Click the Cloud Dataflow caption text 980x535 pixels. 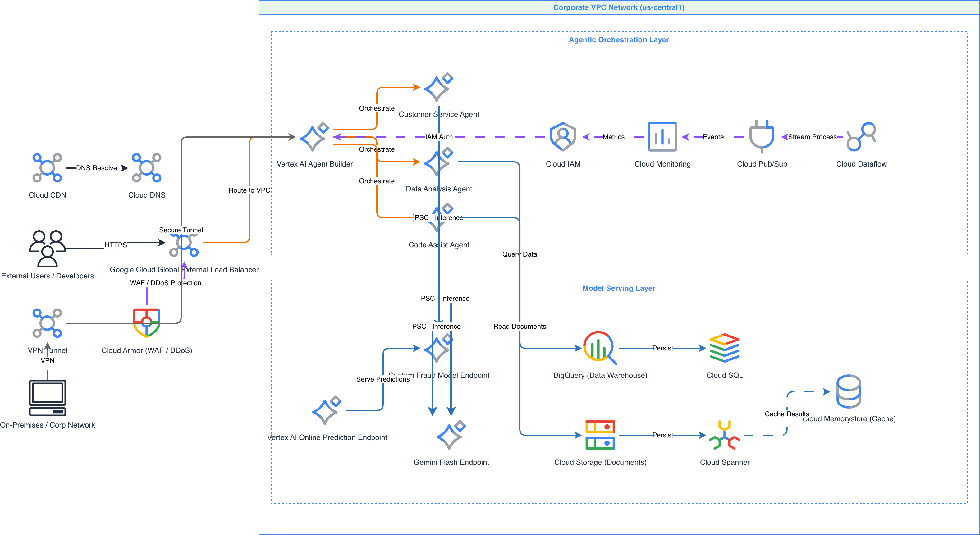point(861,164)
